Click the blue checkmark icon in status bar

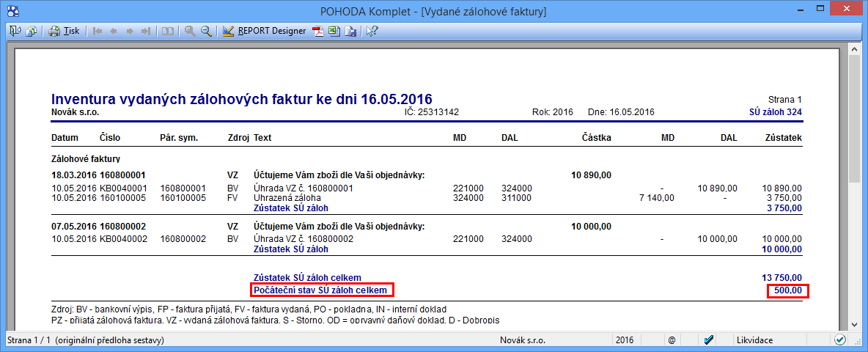(709, 340)
